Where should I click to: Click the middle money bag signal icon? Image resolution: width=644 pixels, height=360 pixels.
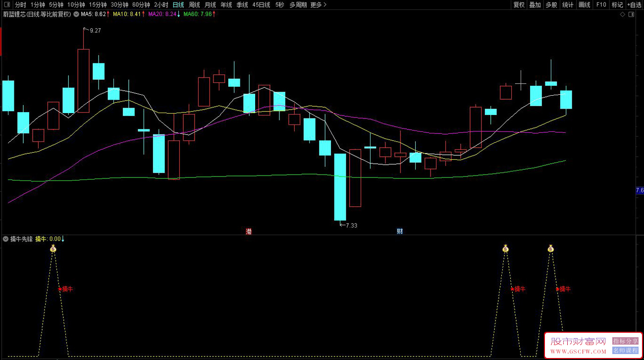pos(505,248)
